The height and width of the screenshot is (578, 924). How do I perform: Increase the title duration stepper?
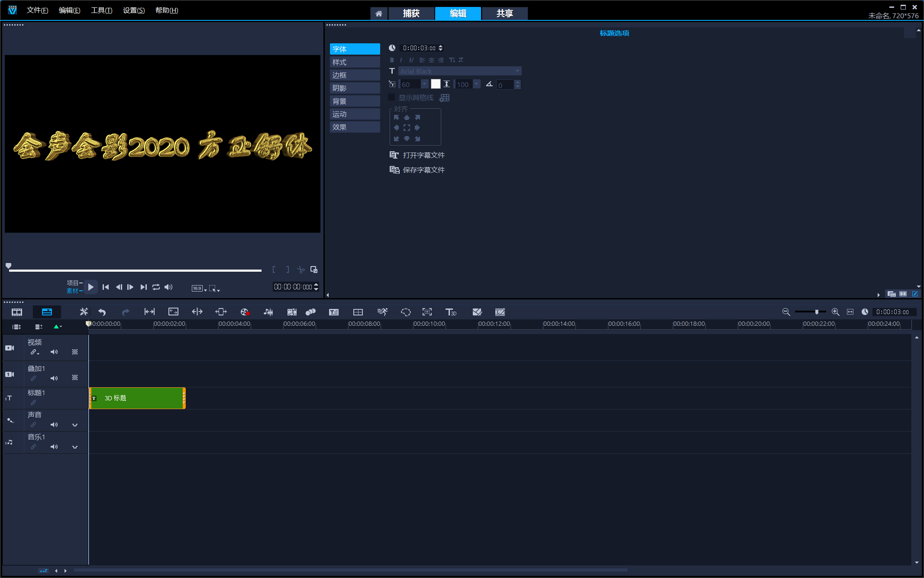[441, 46]
